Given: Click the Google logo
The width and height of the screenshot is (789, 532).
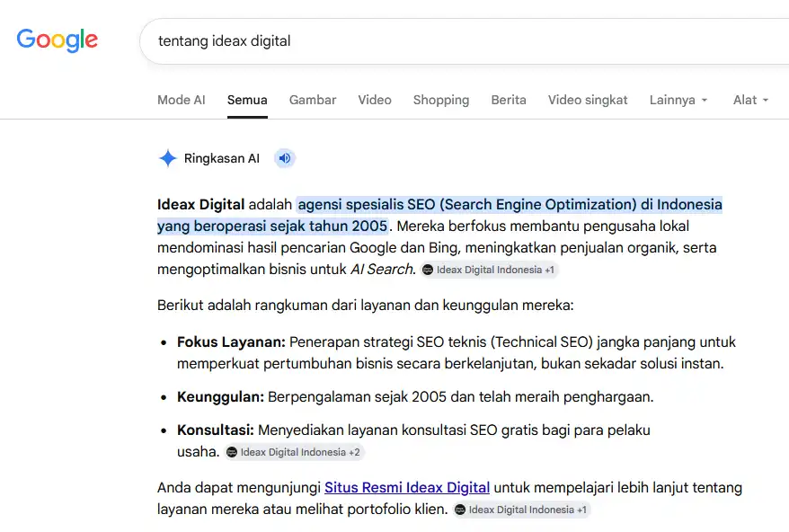Looking at the screenshot, I should [57, 40].
